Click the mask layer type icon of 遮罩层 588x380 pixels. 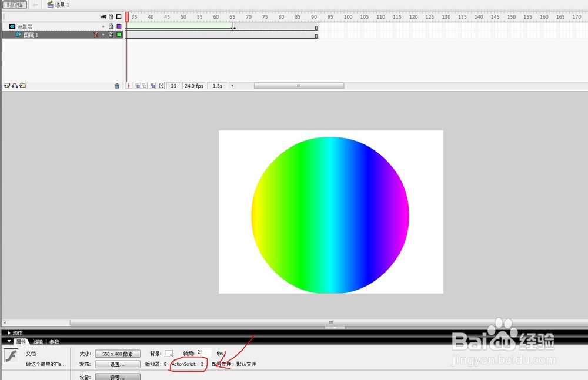pos(12,26)
